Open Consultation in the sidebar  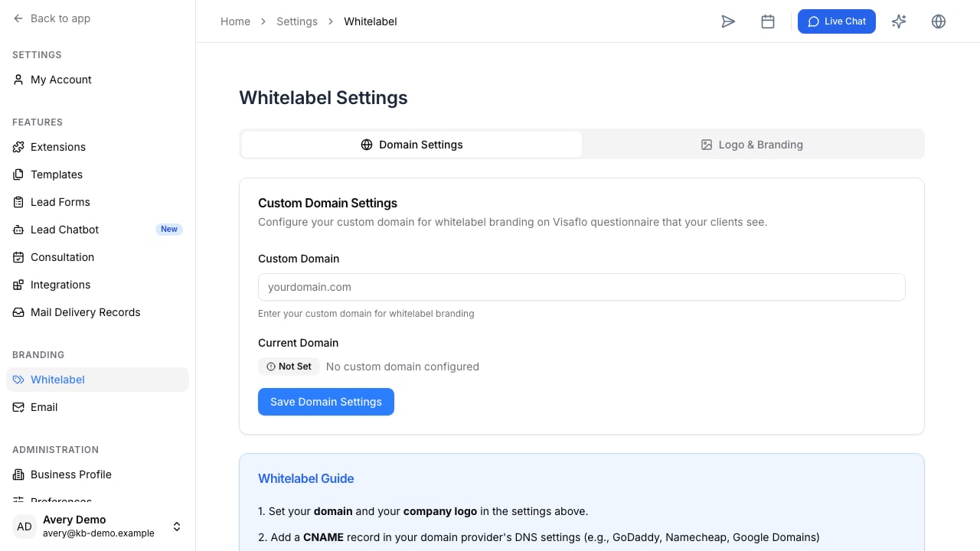click(x=97, y=257)
